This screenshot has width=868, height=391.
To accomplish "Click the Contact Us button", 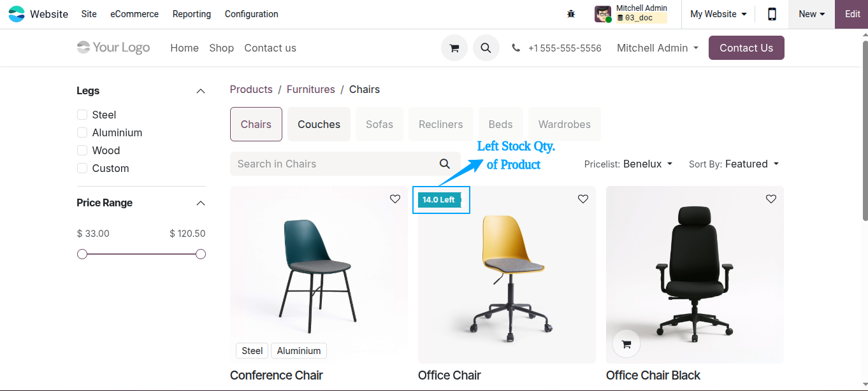I will point(746,48).
